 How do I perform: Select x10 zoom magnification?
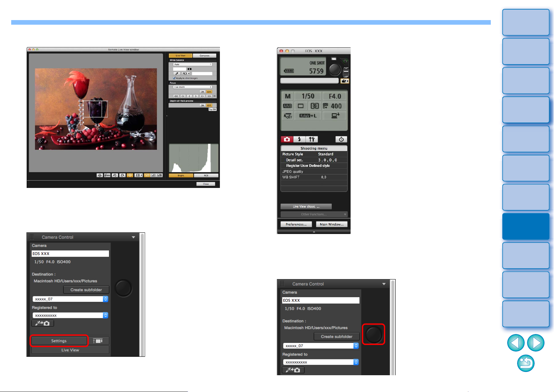click(x=160, y=175)
